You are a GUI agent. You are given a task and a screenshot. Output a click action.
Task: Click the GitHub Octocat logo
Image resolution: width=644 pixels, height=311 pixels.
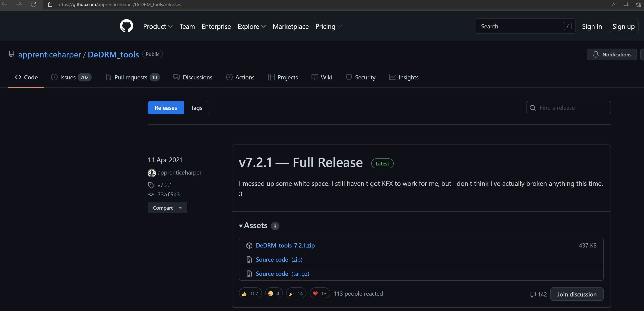coord(126,26)
